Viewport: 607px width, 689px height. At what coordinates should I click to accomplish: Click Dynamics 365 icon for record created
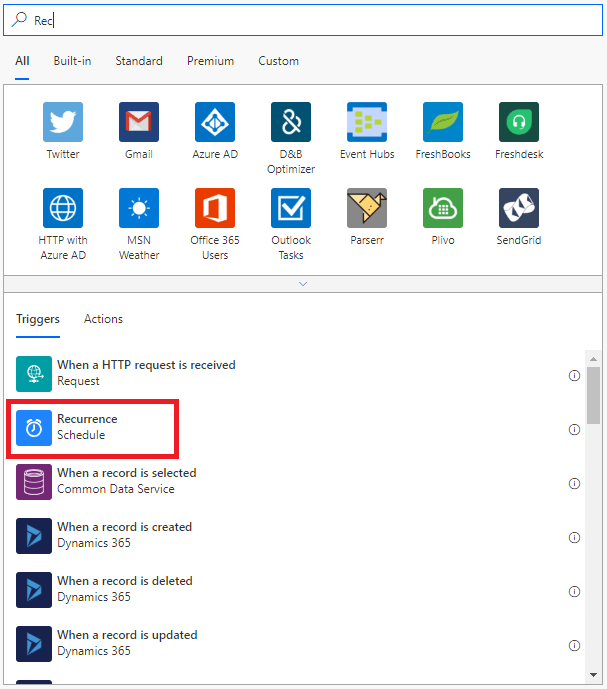(34, 536)
